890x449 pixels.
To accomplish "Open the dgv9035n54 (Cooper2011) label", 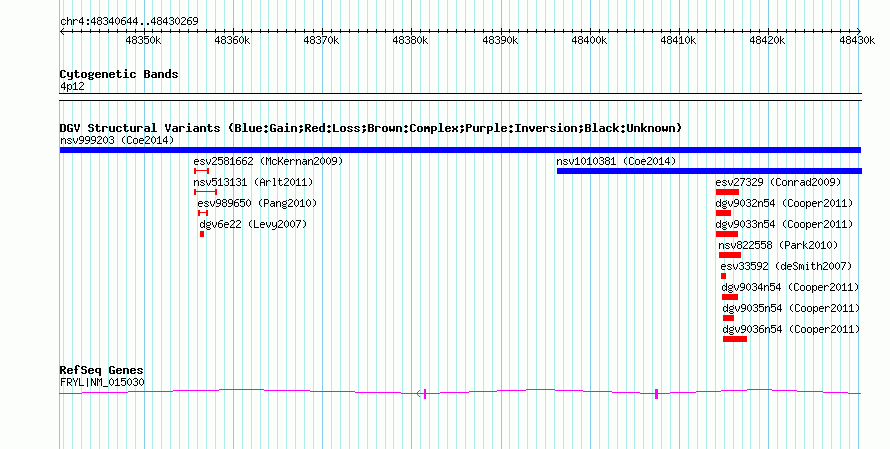I will pyautogui.click(x=791, y=308).
